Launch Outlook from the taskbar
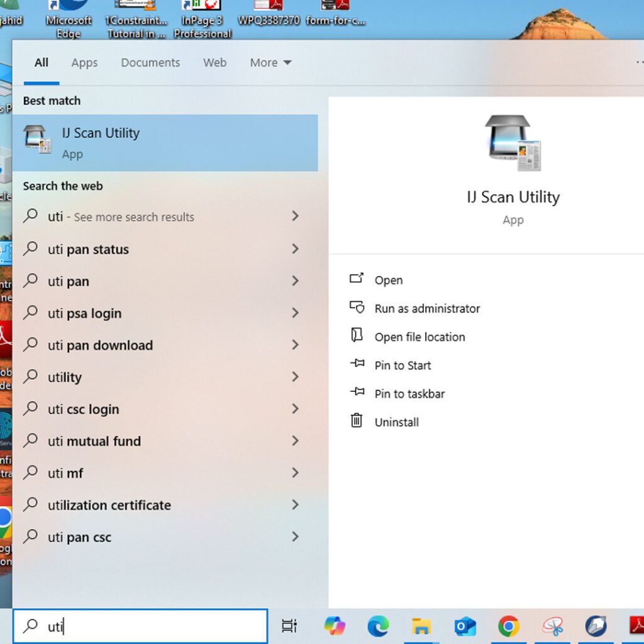644x644 pixels. point(465,626)
